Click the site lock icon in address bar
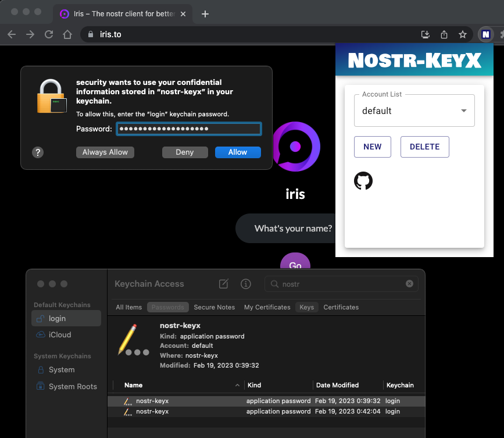Image resolution: width=504 pixels, height=438 pixels. (91, 34)
